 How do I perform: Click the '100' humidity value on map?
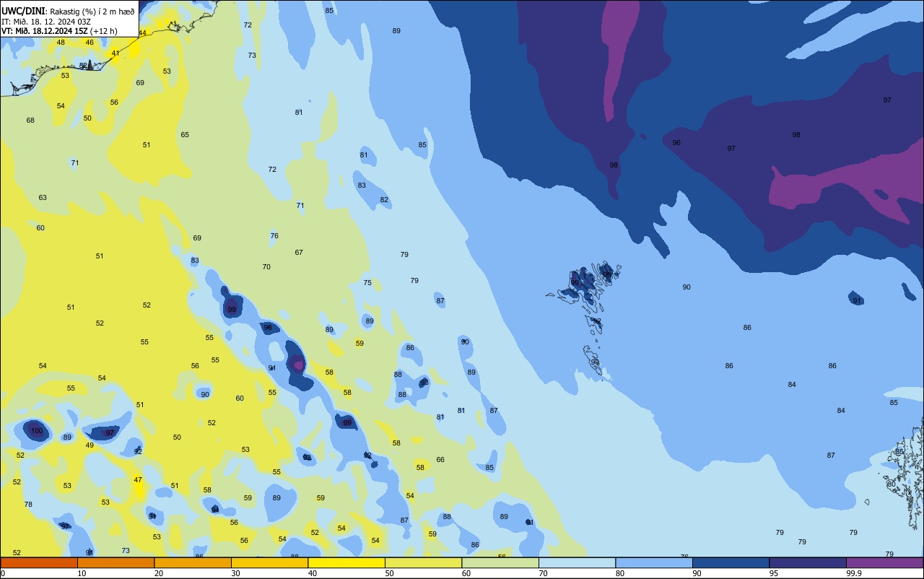coord(37,431)
